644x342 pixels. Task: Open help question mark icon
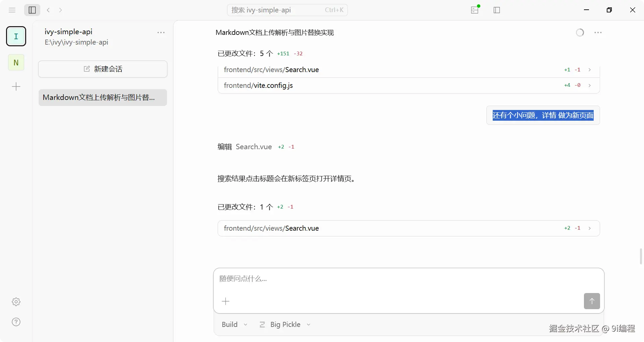click(x=16, y=322)
